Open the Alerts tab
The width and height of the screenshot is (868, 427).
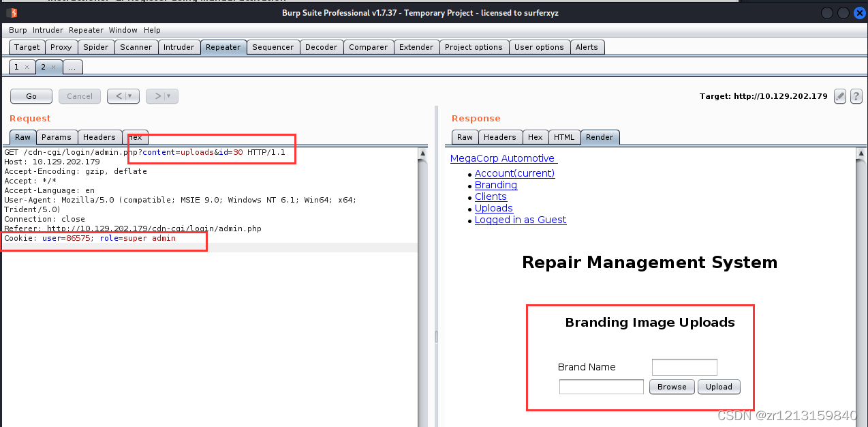[587, 47]
